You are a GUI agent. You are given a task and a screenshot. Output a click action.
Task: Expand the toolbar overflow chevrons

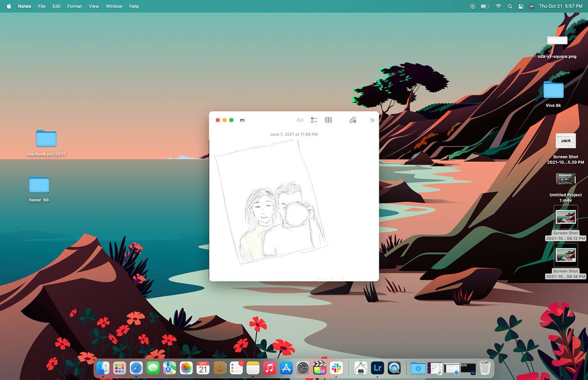[x=372, y=120]
